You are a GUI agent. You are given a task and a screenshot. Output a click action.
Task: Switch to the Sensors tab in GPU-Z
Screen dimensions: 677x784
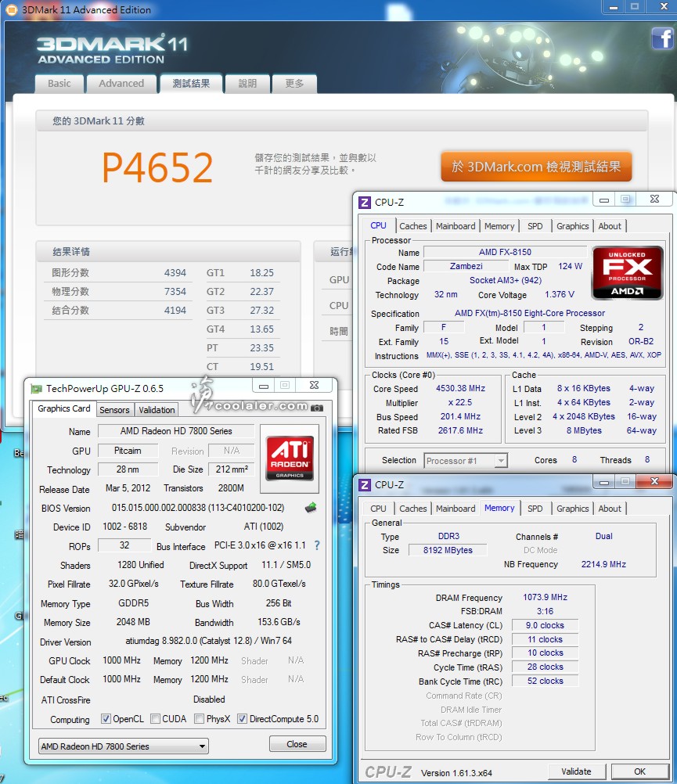point(114,410)
